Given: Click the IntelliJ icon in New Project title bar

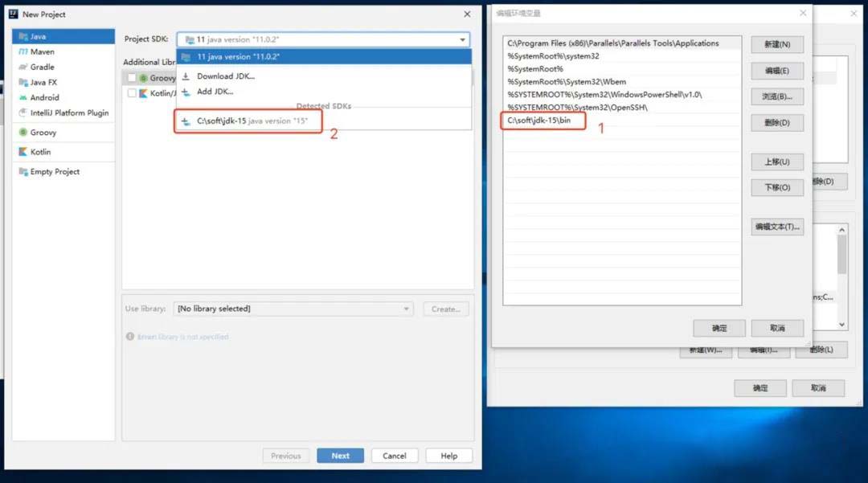Looking at the screenshot, I should click(14, 14).
